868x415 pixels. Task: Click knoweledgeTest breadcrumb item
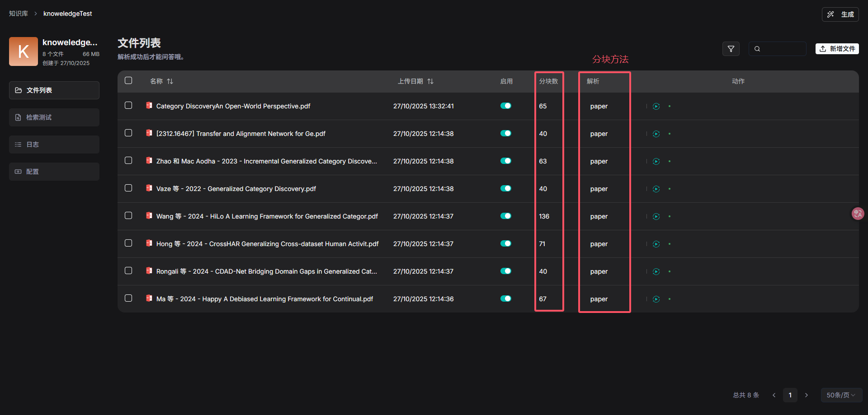pos(67,14)
